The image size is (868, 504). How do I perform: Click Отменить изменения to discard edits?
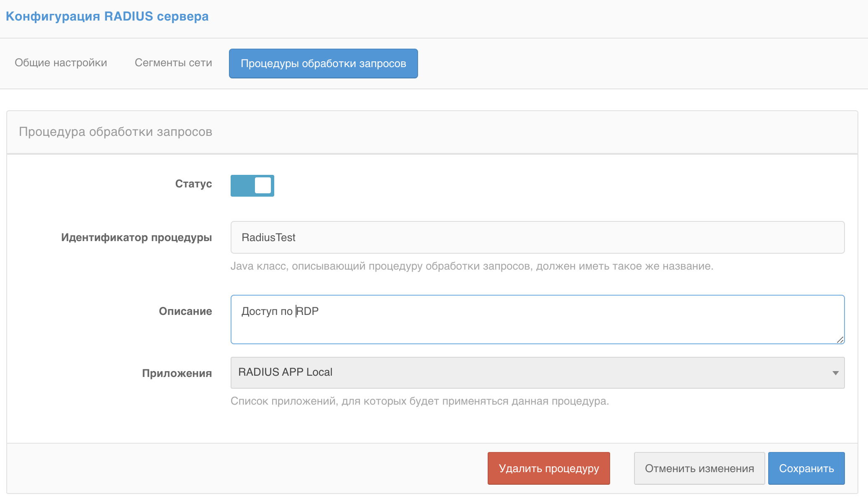click(699, 468)
